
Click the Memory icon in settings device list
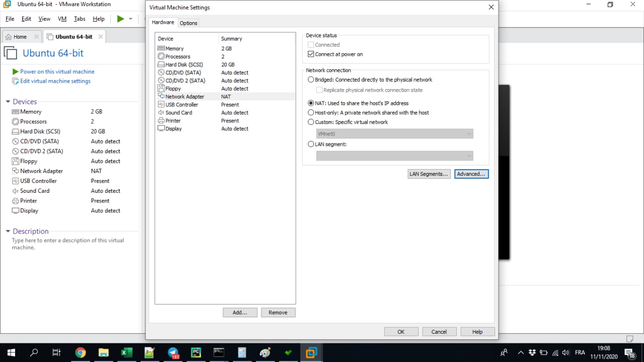coord(161,48)
